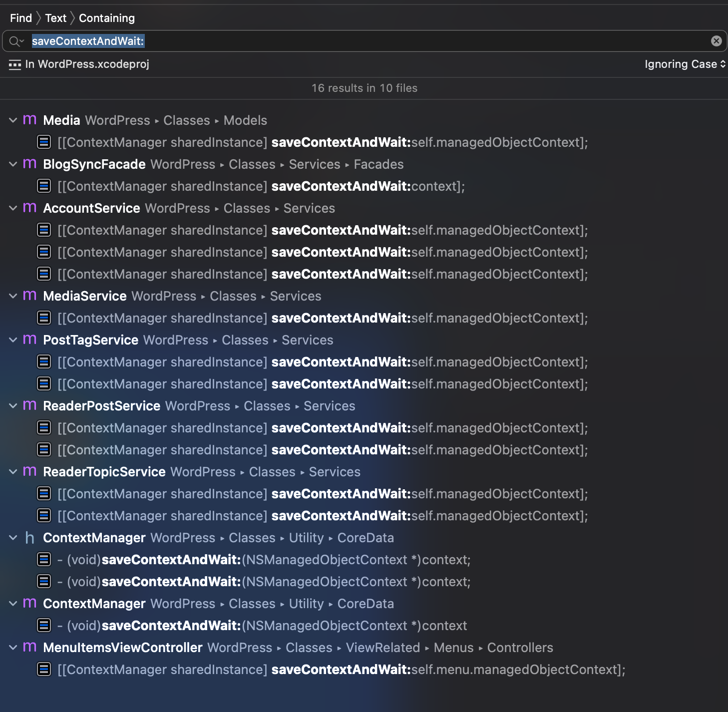Click the result icon under Media
The image size is (728, 712).
pos(44,142)
